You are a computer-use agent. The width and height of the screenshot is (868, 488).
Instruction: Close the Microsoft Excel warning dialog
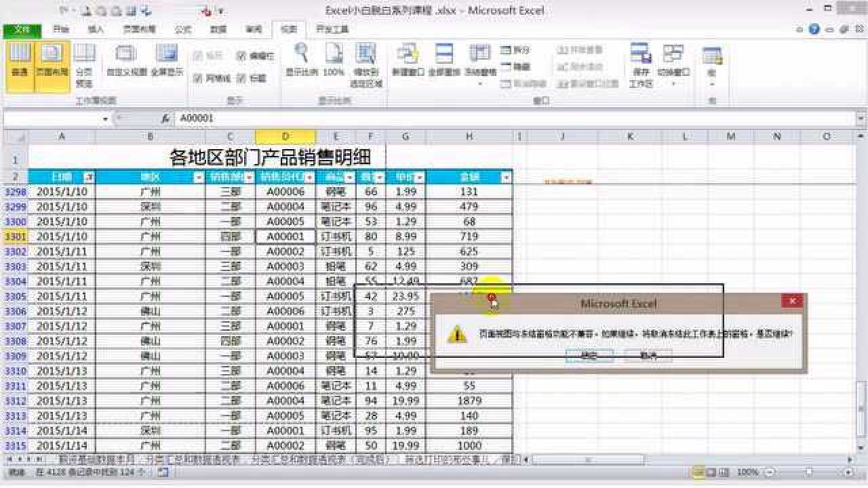point(792,301)
